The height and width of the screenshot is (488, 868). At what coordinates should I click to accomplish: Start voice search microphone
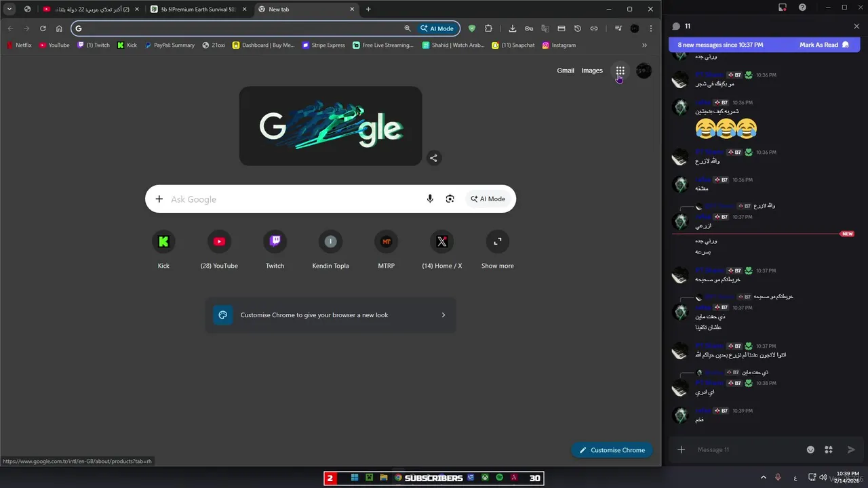coord(430,199)
